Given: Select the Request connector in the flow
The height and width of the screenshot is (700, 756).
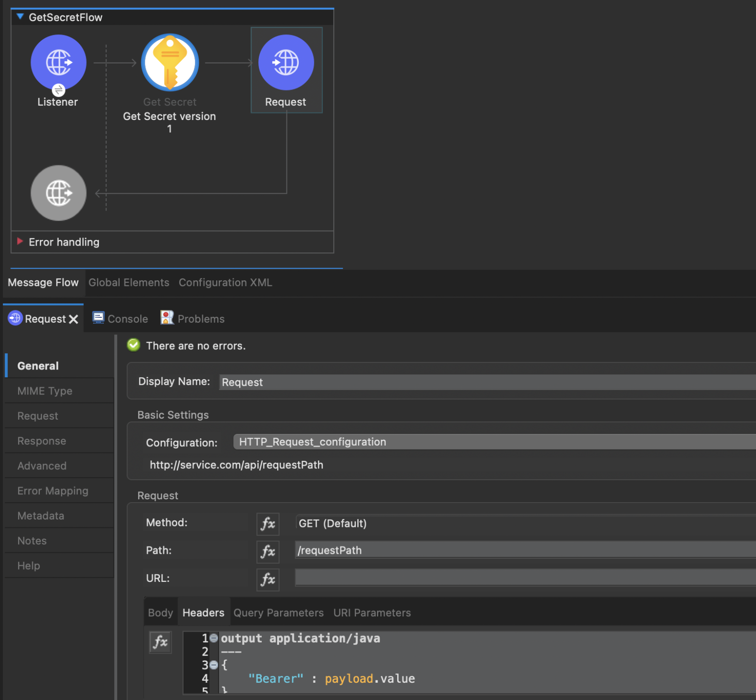Looking at the screenshot, I should (x=286, y=62).
